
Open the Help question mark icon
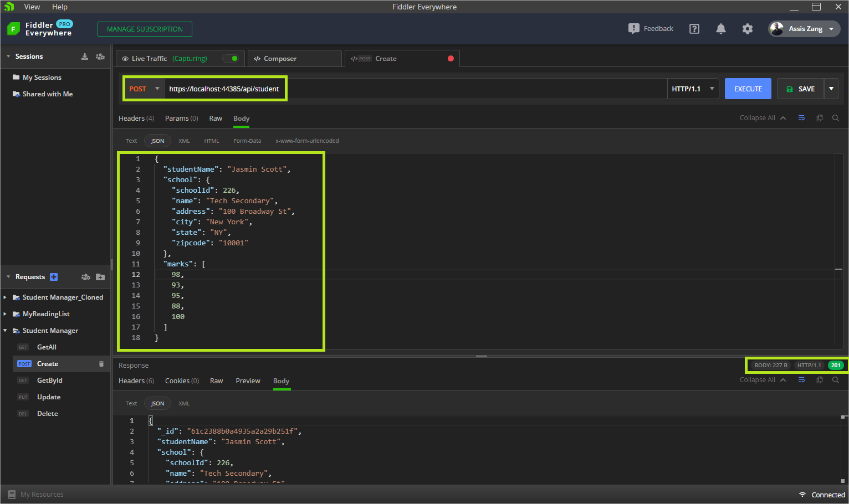coord(694,29)
